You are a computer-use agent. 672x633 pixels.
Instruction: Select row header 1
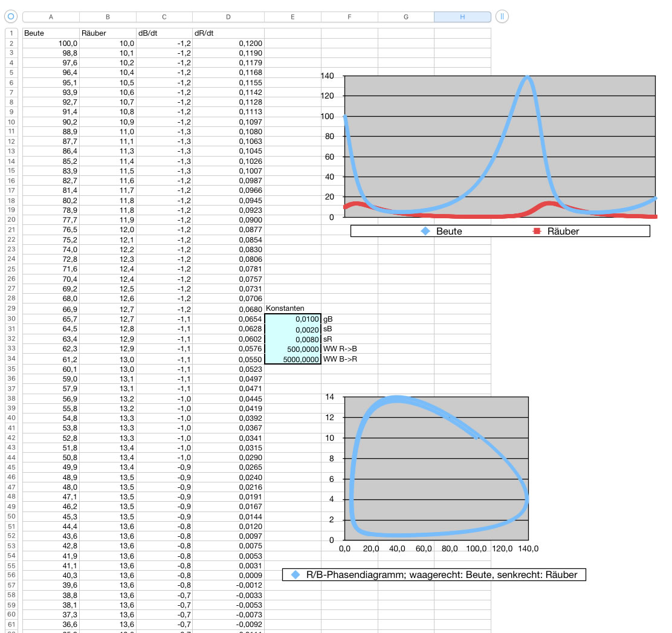click(11, 33)
